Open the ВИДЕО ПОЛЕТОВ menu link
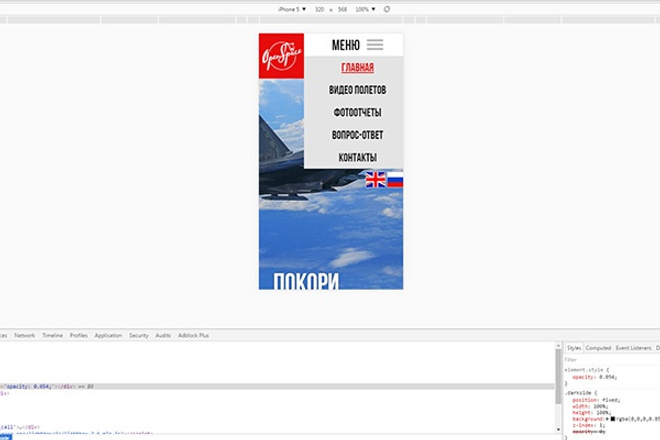 pyautogui.click(x=357, y=90)
